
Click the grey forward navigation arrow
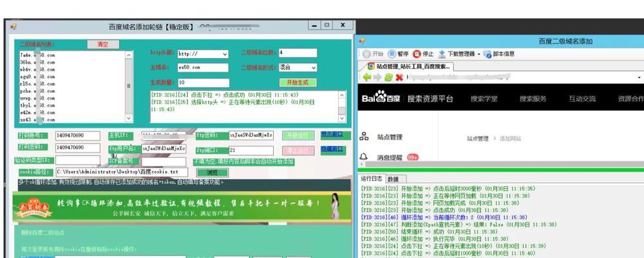click(x=377, y=77)
